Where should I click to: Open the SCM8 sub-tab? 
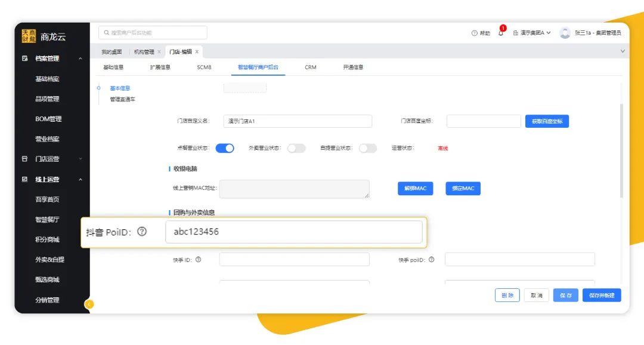point(204,67)
